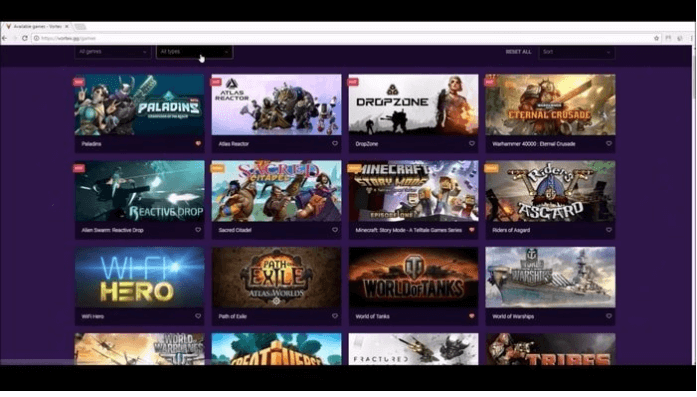Open the Minecraft Story Mode thumbnail
The width and height of the screenshot is (697, 397).
413,191
